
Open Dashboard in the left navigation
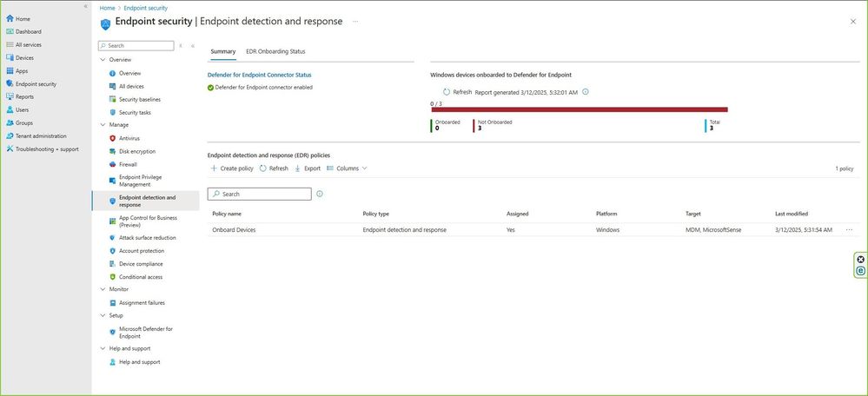pyautogui.click(x=23, y=31)
